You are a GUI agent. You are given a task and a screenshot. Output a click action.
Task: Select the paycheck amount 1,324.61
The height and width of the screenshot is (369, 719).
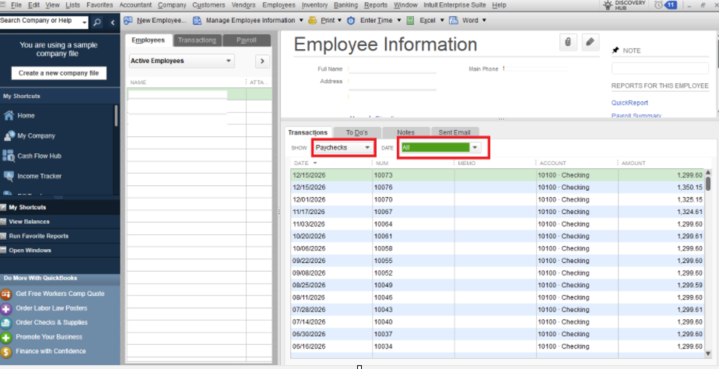pyautogui.click(x=689, y=212)
